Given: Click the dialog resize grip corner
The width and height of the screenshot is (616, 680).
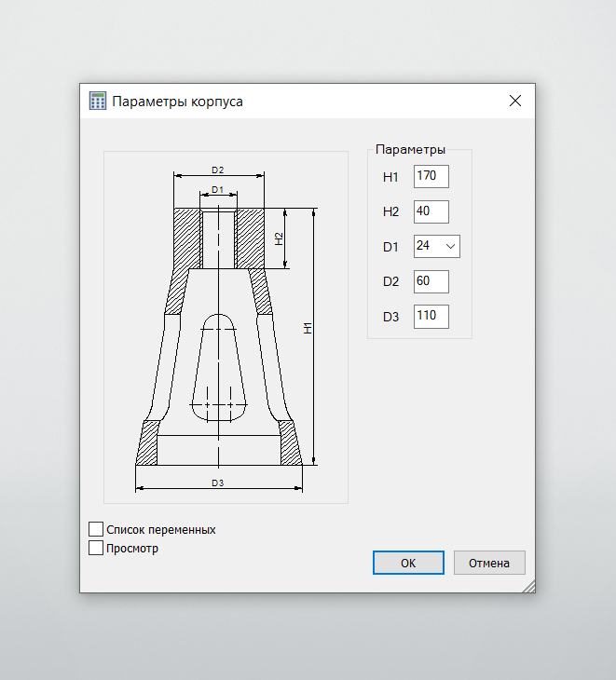Looking at the screenshot, I should 528,586.
